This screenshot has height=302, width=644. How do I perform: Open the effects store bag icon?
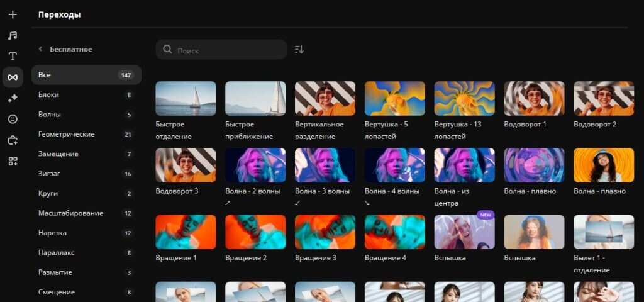click(13, 140)
